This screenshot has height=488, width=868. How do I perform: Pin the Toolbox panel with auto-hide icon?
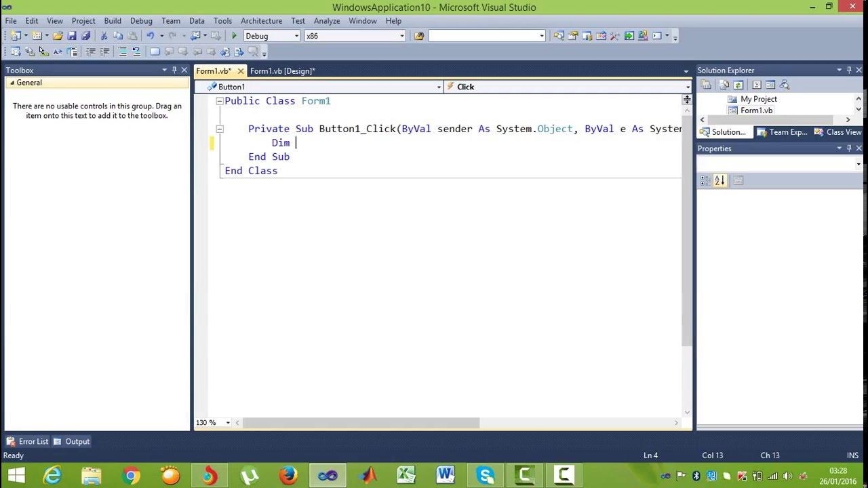pos(174,70)
